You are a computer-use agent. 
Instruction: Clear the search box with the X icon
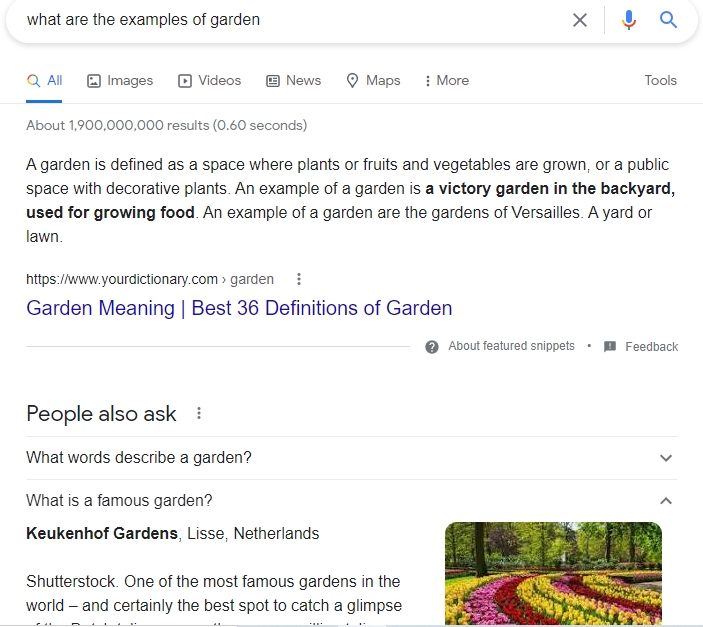[x=580, y=20]
